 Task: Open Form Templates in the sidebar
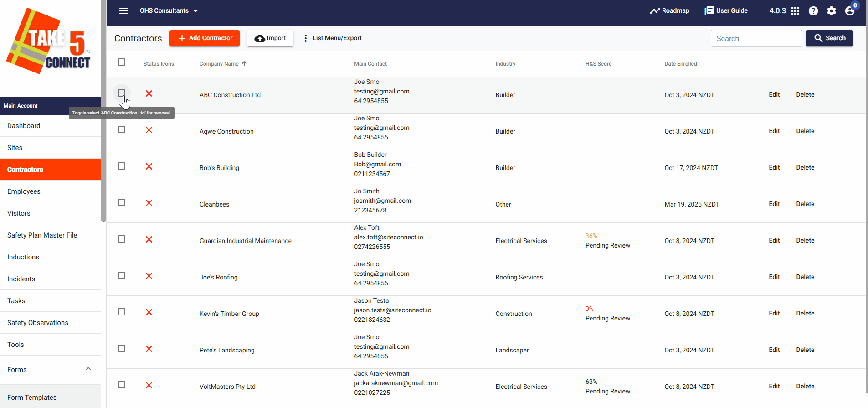50,398
